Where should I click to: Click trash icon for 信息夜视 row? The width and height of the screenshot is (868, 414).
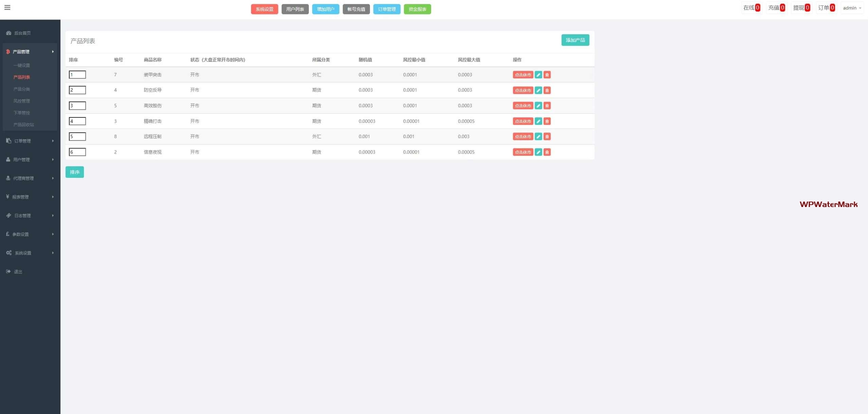point(547,152)
